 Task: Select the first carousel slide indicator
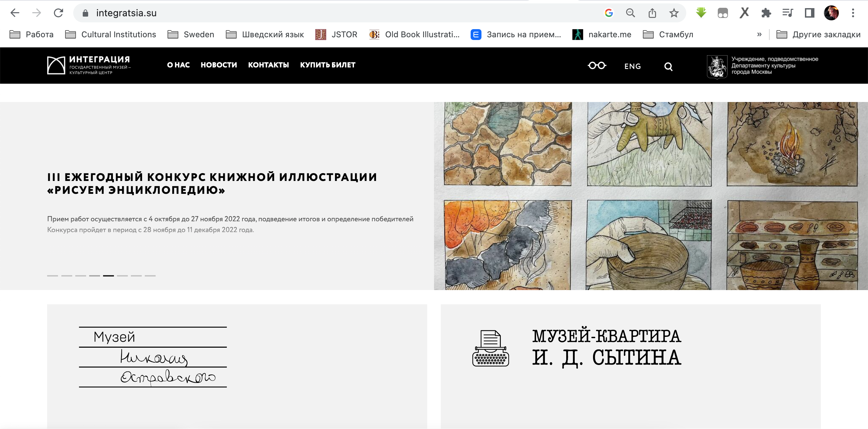(53, 276)
